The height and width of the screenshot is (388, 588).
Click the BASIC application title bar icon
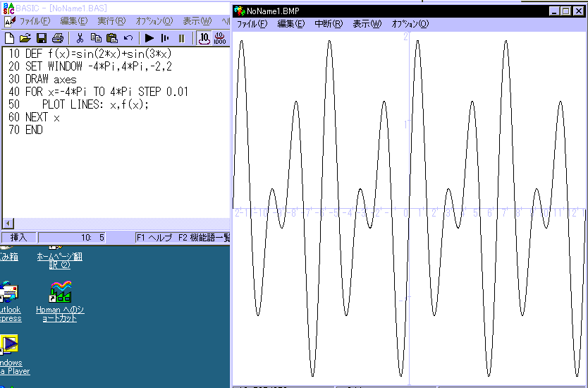(x=8, y=8)
